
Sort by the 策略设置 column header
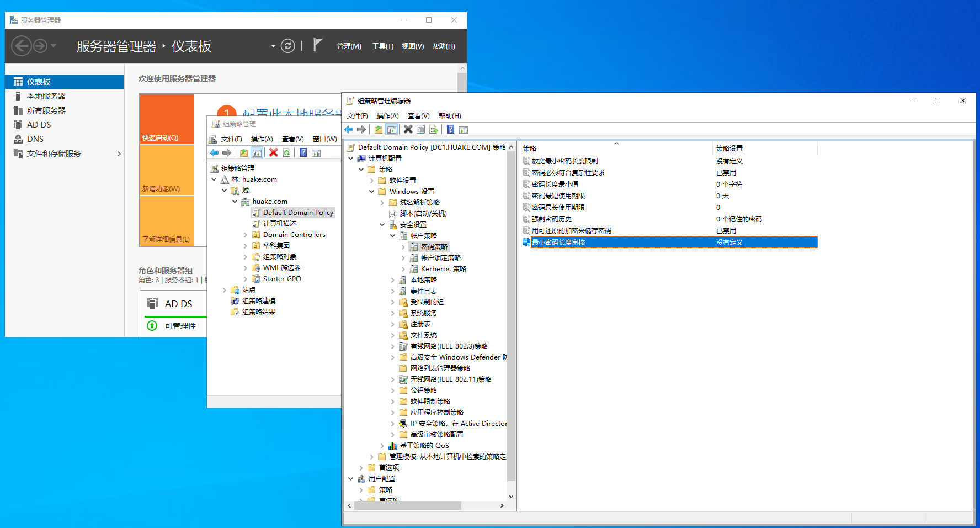pyautogui.click(x=765, y=148)
